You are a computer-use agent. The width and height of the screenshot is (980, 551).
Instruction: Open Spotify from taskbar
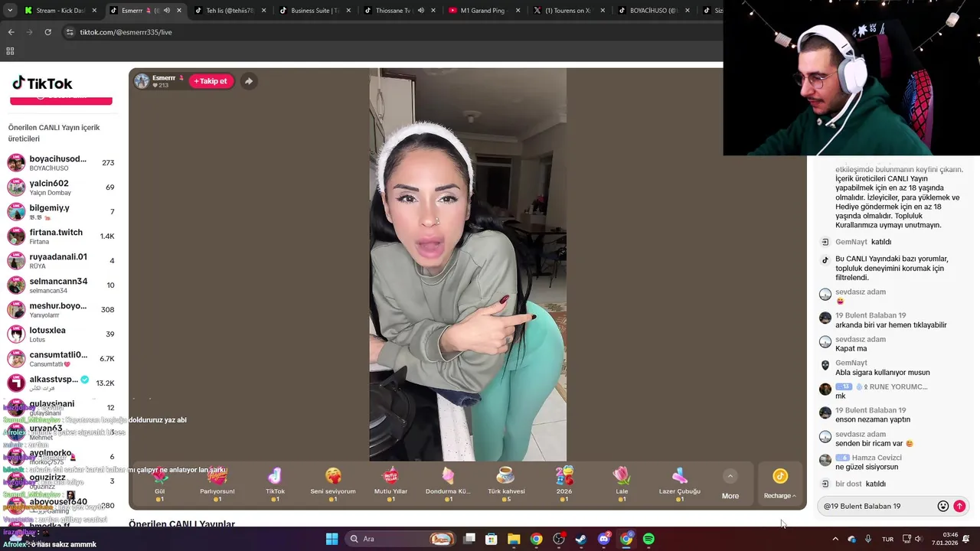tap(648, 539)
